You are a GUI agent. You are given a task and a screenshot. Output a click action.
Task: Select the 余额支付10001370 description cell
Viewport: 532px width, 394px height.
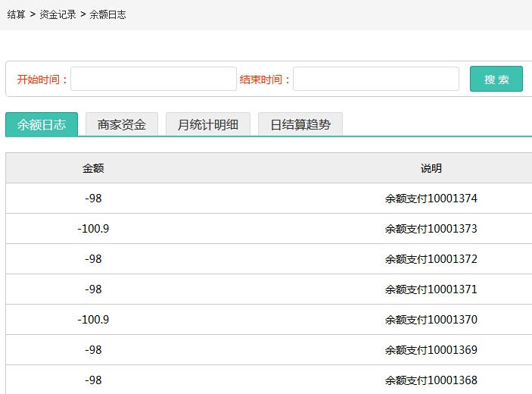click(x=431, y=319)
